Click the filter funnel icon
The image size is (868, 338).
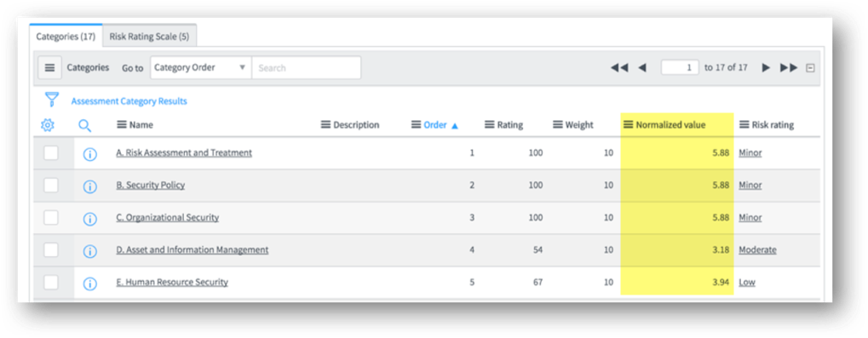(51, 100)
